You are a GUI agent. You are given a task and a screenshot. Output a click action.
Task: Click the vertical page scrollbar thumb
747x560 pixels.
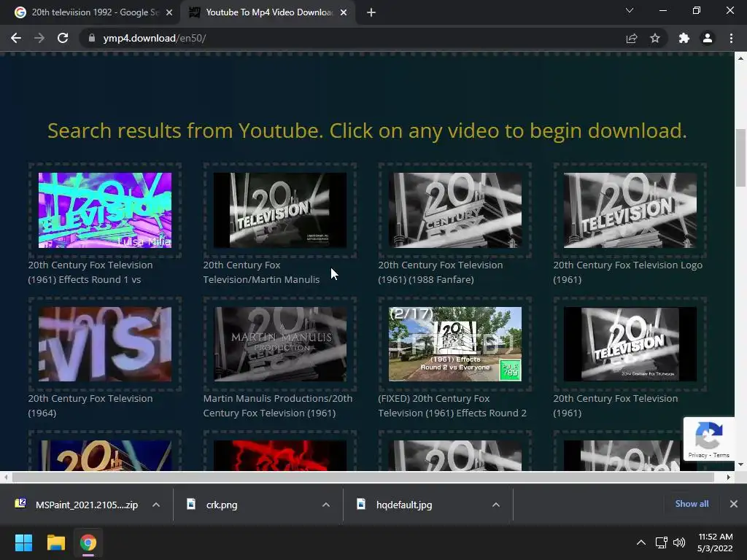(740, 157)
